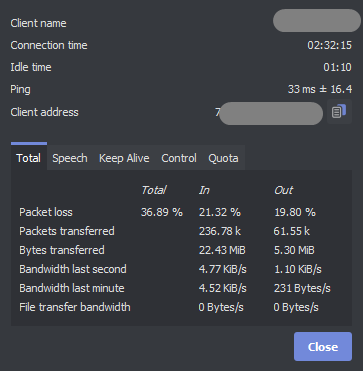Viewport: 363px width, 371px height.
Task: Click the Bandwidth last second row label
Action: tap(73, 269)
